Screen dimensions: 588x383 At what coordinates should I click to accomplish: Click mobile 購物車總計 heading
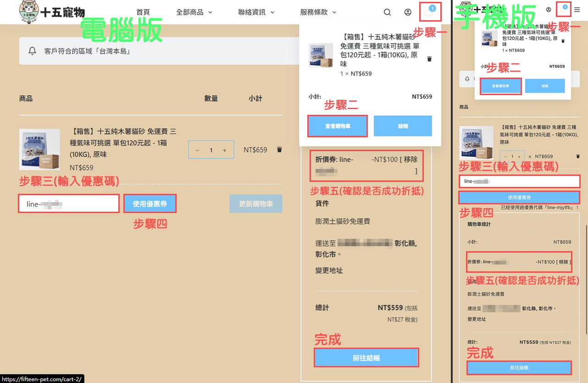click(x=479, y=224)
